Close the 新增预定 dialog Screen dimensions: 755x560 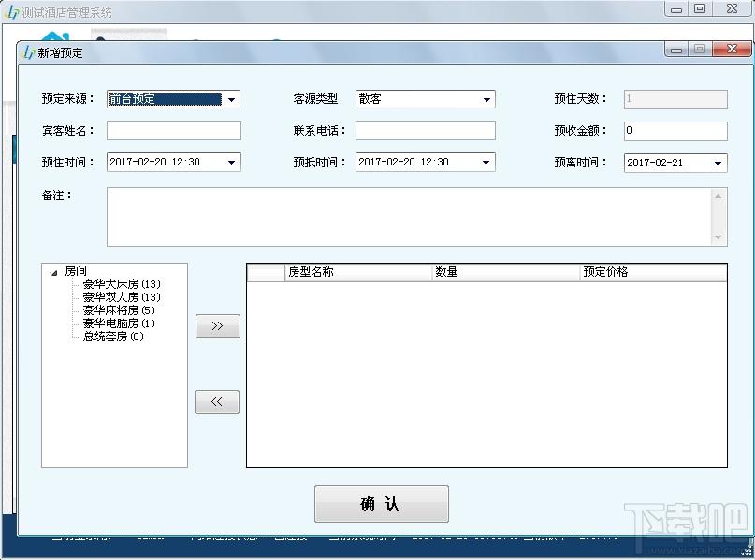tap(732, 49)
